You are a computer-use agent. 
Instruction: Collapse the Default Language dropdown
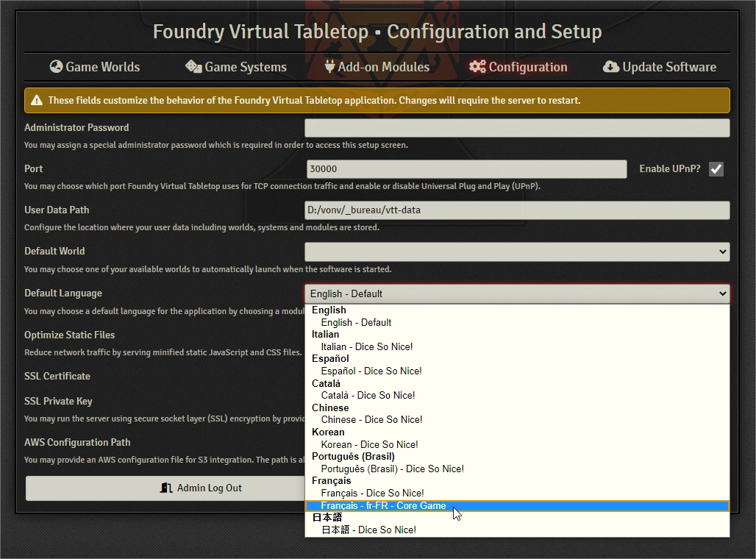pyautogui.click(x=517, y=293)
